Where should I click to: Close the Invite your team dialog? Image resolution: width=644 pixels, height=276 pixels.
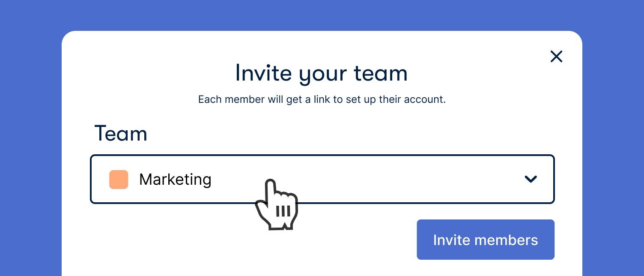point(556,56)
